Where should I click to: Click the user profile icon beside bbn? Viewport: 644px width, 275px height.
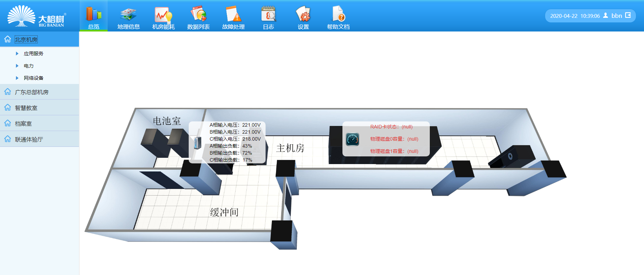(606, 15)
